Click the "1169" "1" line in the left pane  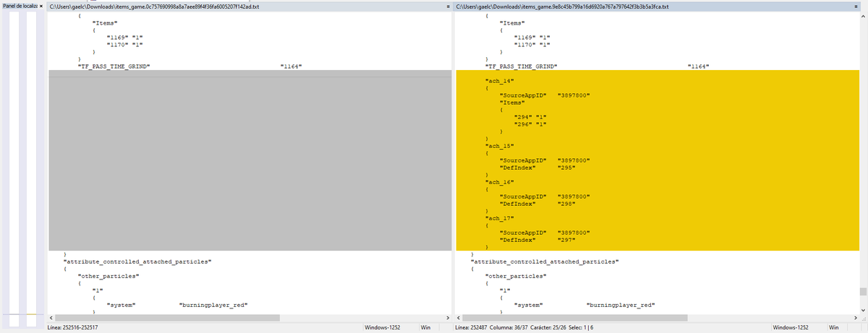tap(124, 38)
